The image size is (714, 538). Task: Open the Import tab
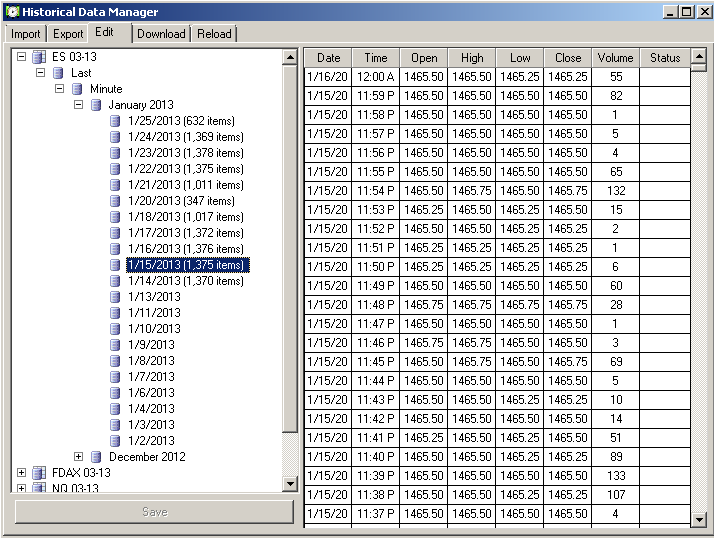(x=26, y=34)
